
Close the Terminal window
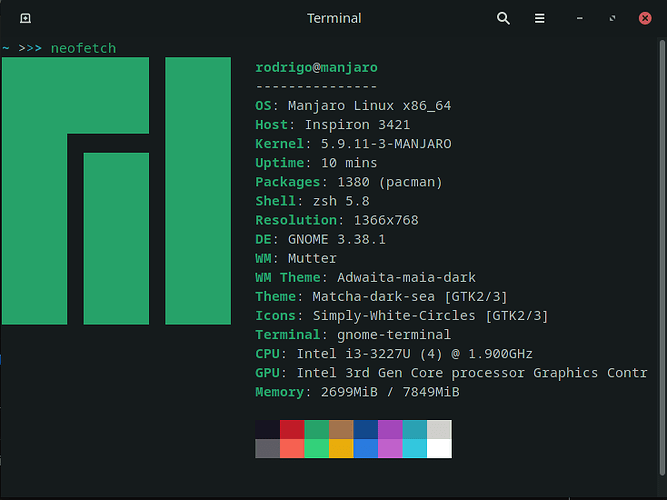(645, 18)
